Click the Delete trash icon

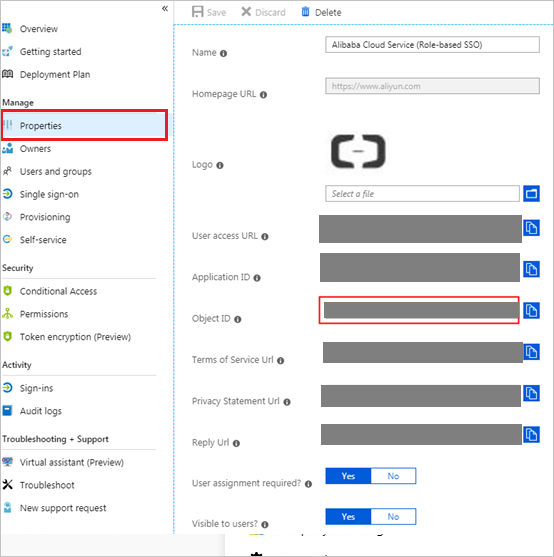305,12
